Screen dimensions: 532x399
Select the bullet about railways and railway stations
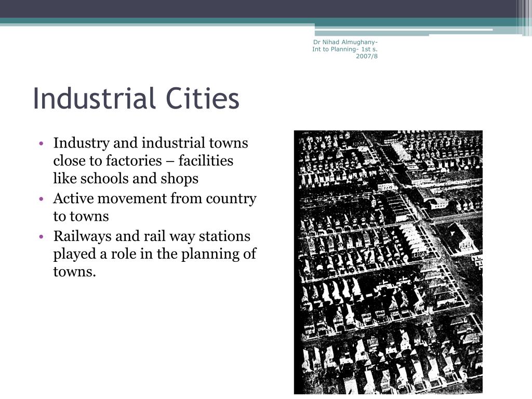pos(155,254)
